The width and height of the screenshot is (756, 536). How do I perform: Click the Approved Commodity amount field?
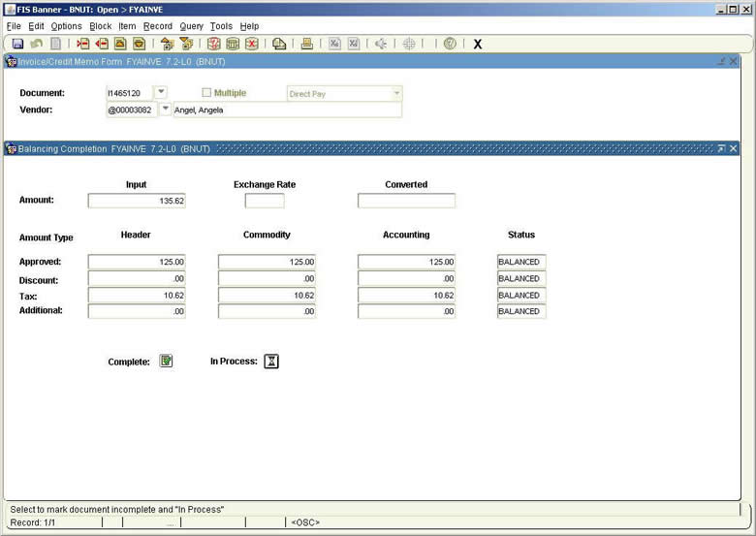point(267,262)
